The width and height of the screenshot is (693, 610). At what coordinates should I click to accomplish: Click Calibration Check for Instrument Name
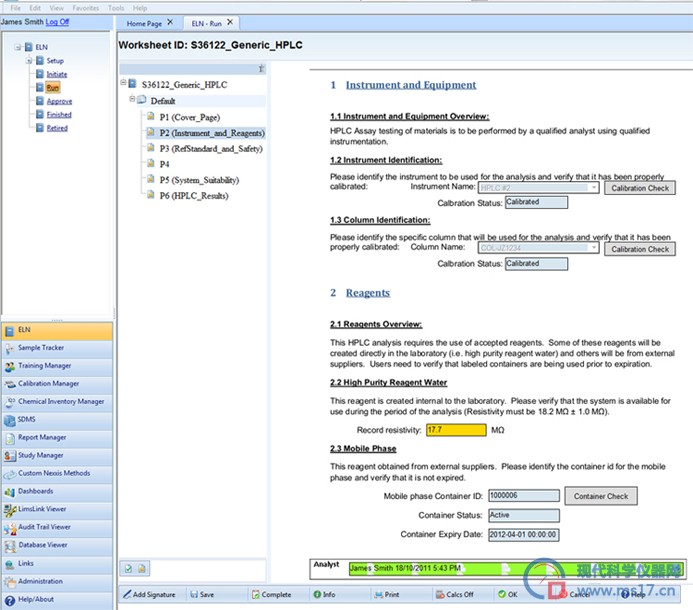tap(640, 188)
